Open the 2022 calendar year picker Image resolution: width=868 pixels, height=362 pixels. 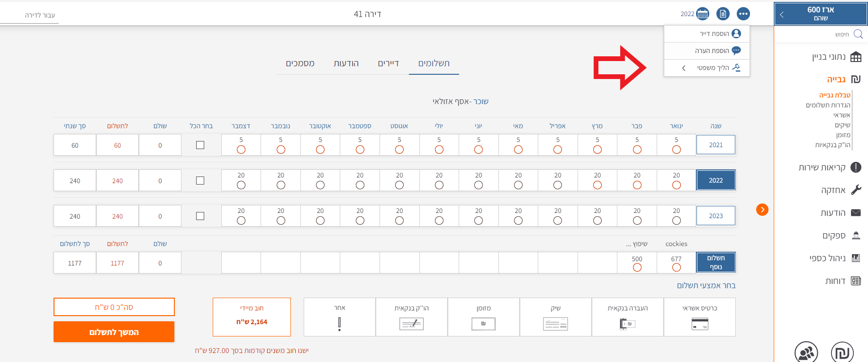[x=703, y=14]
